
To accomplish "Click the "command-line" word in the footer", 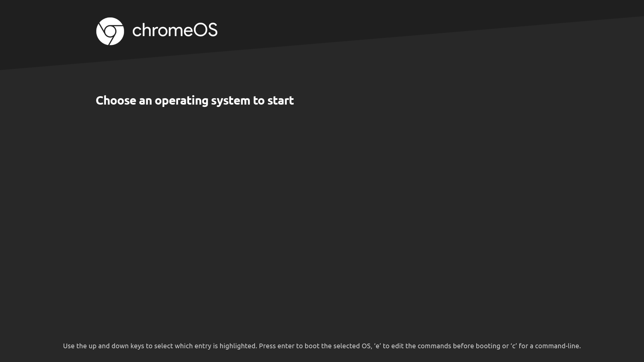I will click(x=557, y=346).
